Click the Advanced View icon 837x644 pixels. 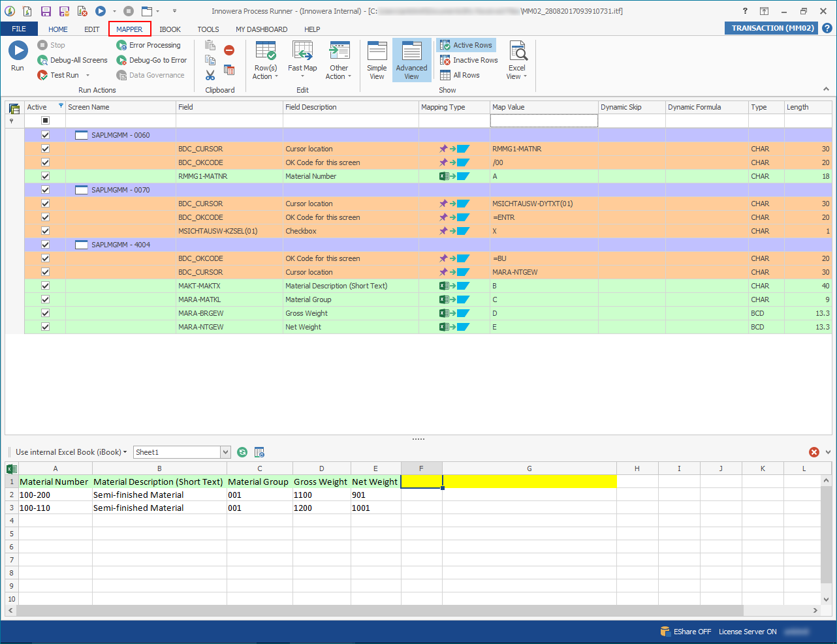[411, 60]
